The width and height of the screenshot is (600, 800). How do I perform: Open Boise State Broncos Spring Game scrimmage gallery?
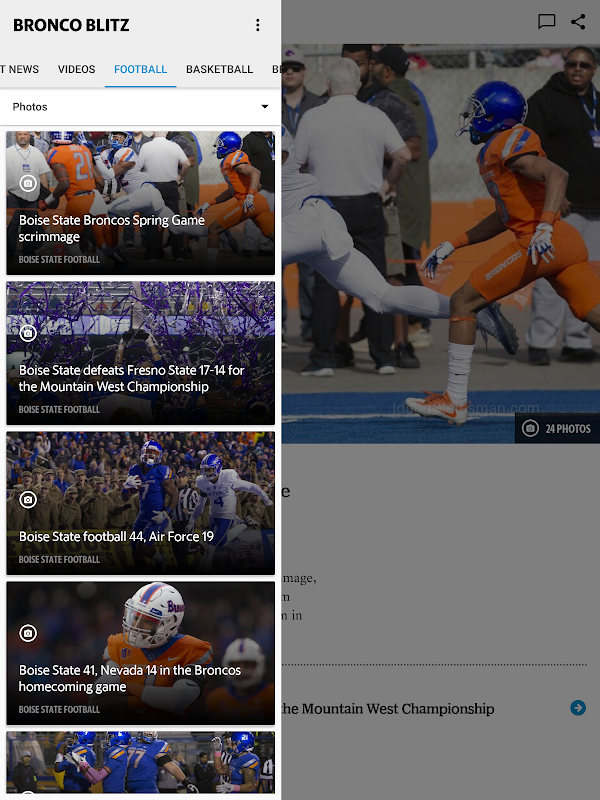140,203
